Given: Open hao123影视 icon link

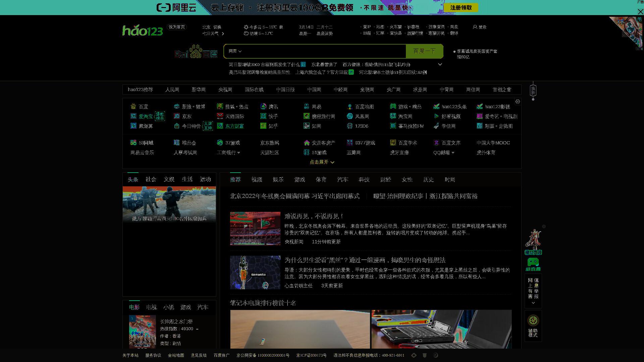Looking at the screenshot, I should point(479,106).
